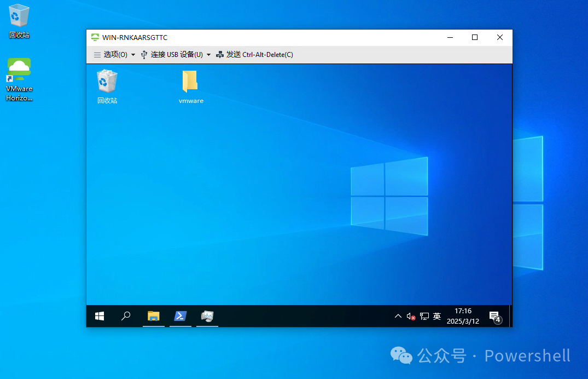Screen dimensions: 588x379
Task: Click the Horizon window title icon
Action: pos(95,37)
